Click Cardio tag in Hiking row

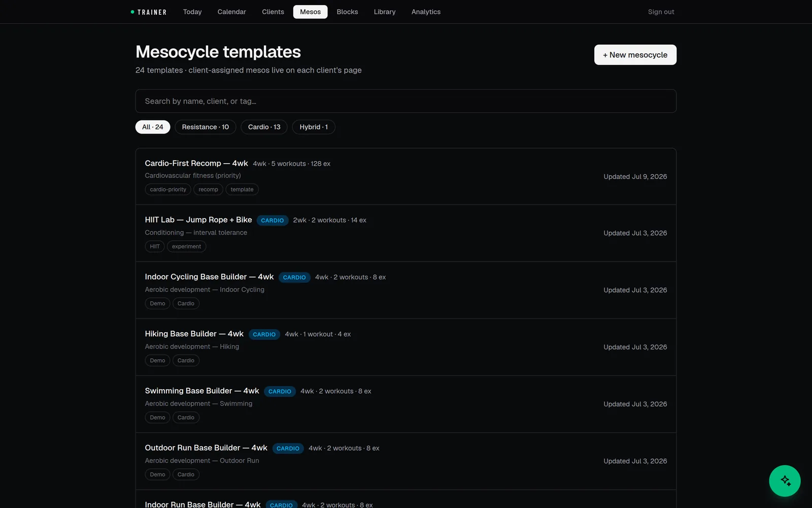(186, 360)
